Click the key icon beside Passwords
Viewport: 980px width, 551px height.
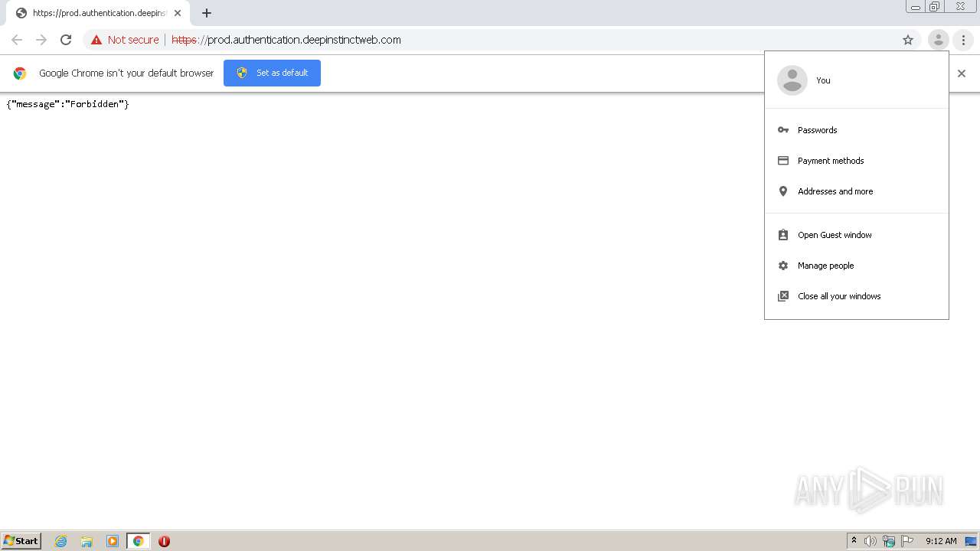coord(783,130)
